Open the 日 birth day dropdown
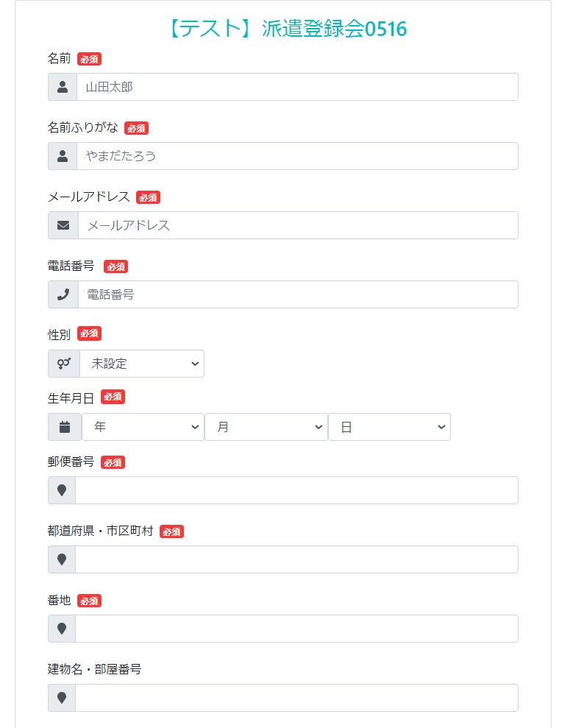 coord(389,427)
